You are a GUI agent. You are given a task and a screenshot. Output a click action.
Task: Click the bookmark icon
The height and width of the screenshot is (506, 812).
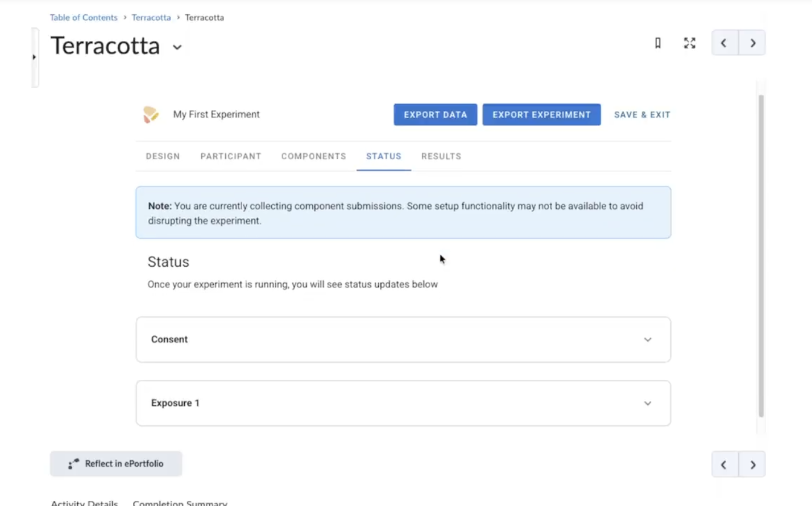(x=658, y=43)
